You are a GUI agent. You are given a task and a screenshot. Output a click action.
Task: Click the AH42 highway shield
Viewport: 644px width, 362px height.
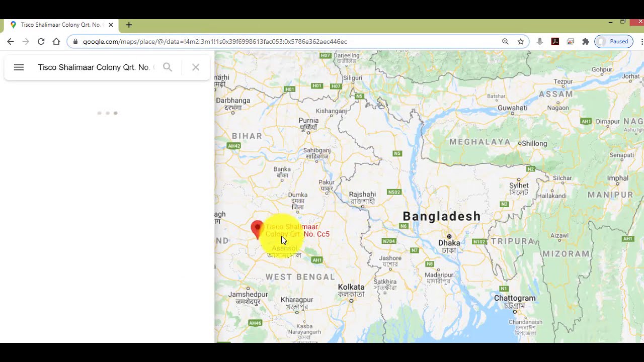[x=234, y=146]
